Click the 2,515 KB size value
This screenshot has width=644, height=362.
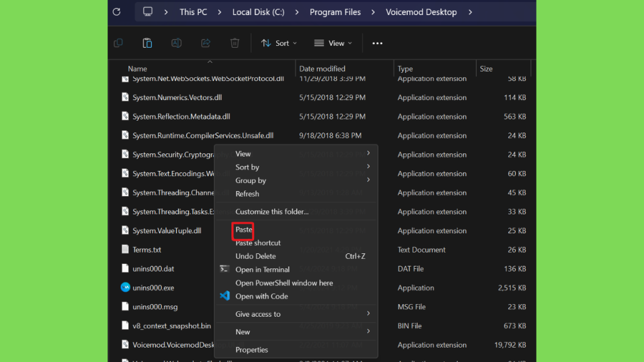pyautogui.click(x=512, y=288)
